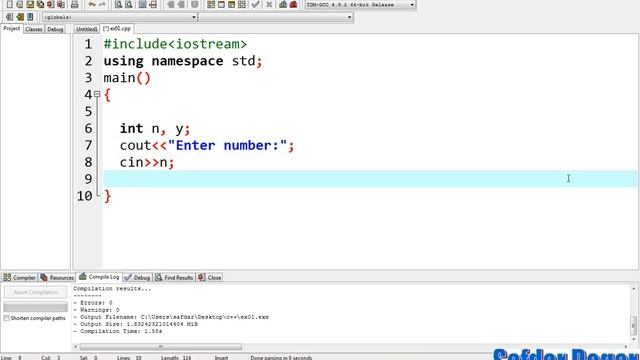Click the Open file toolbar icon
The width and height of the screenshot is (640, 360).
coord(20,4)
